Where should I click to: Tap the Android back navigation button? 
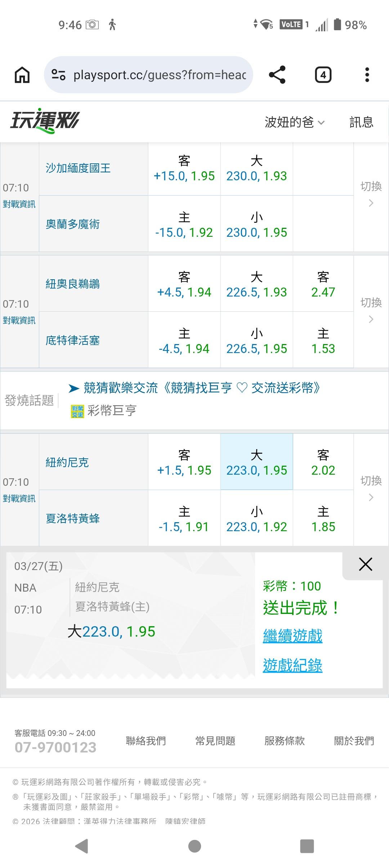82,846
